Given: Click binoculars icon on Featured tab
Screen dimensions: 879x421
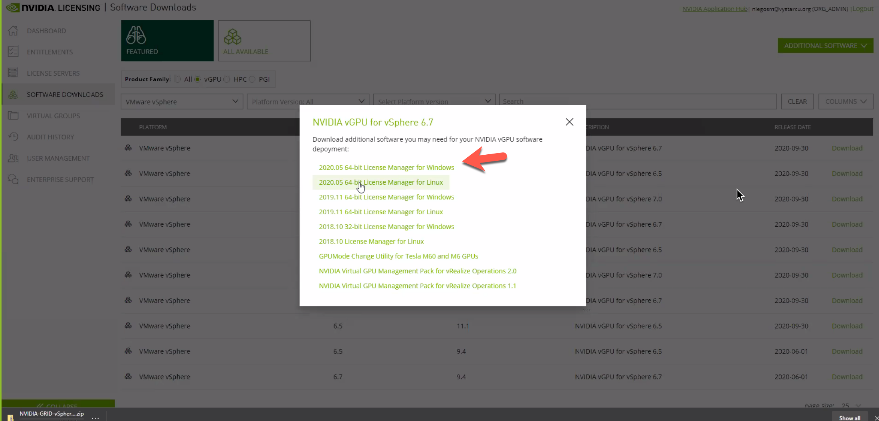Looking at the screenshot, I should point(136,36).
